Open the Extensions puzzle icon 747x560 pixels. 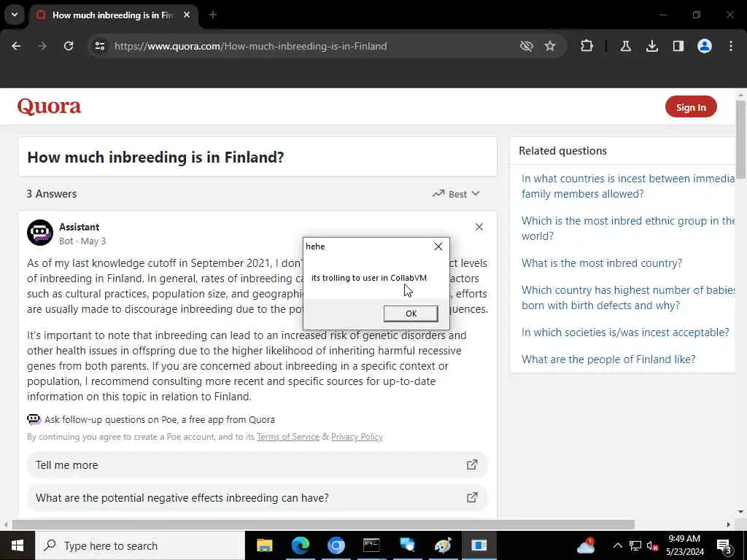tap(587, 46)
